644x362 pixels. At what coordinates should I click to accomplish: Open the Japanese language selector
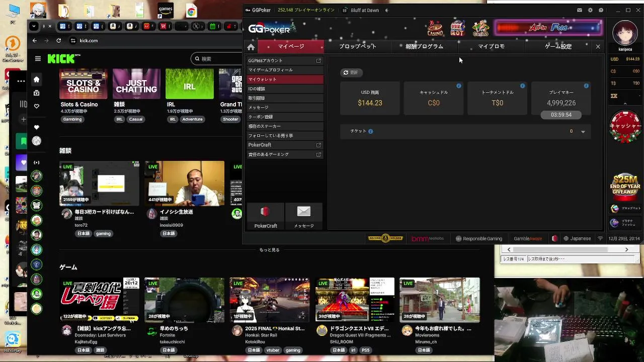[577, 238]
